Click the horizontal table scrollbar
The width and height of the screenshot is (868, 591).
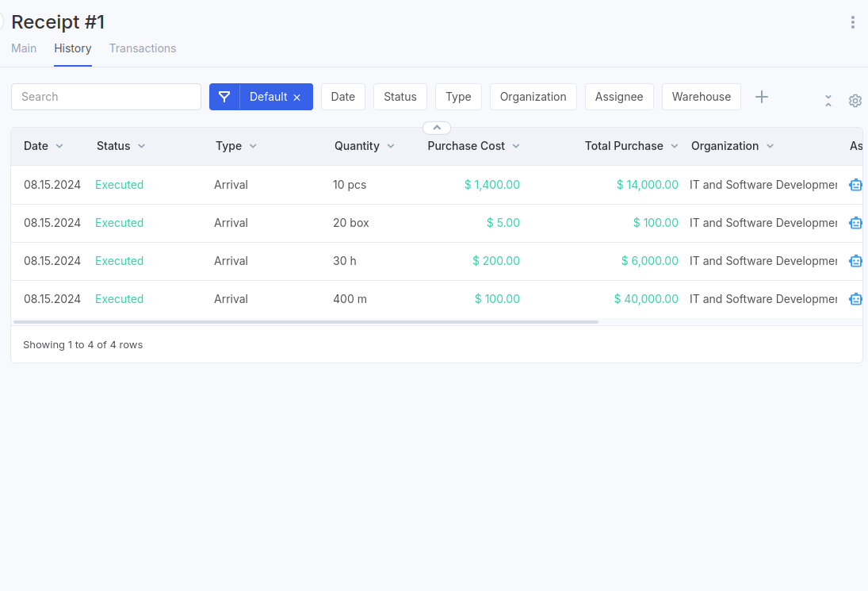click(x=306, y=322)
